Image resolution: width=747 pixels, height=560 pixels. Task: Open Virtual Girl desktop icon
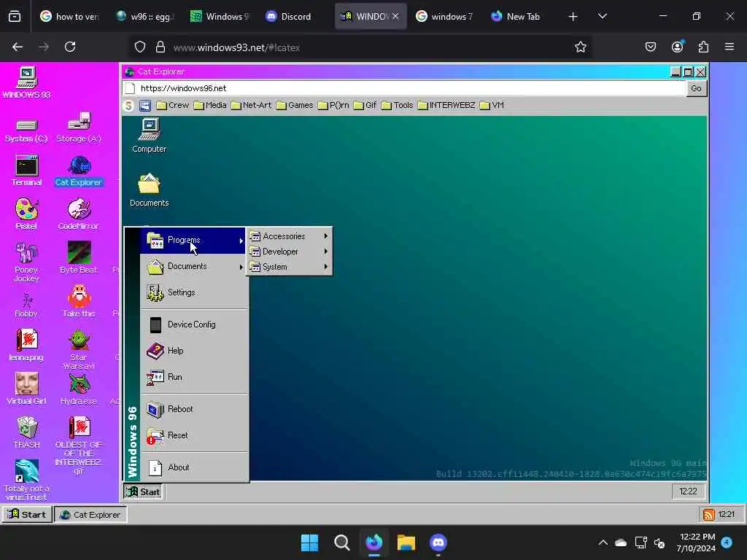pyautogui.click(x=26, y=389)
